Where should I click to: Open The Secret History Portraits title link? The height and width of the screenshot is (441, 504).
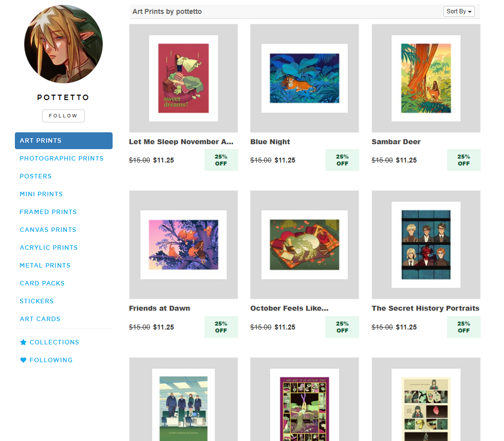coord(425,308)
